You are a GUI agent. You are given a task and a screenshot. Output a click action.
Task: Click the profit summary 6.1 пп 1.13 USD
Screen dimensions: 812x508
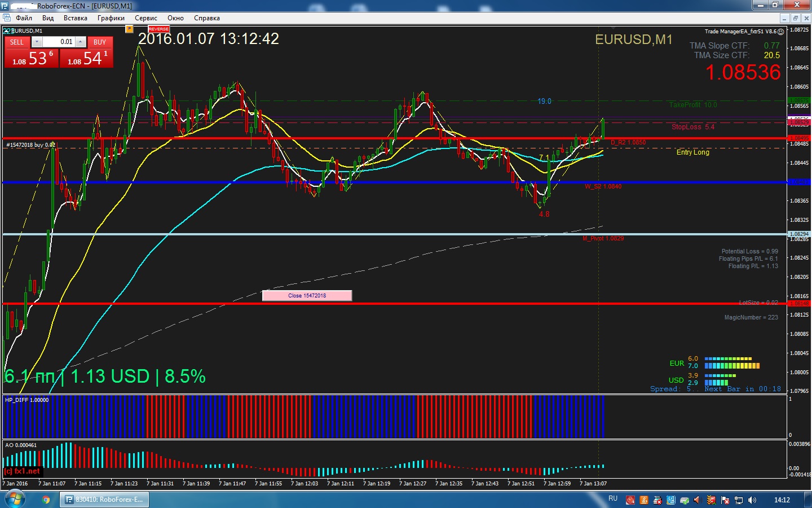pyautogui.click(x=105, y=376)
